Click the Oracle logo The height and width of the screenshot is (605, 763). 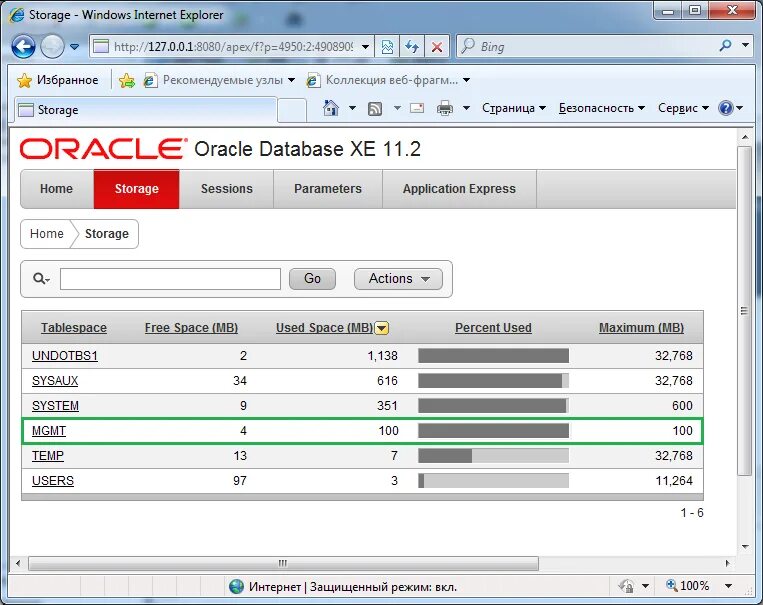pyautogui.click(x=103, y=148)
